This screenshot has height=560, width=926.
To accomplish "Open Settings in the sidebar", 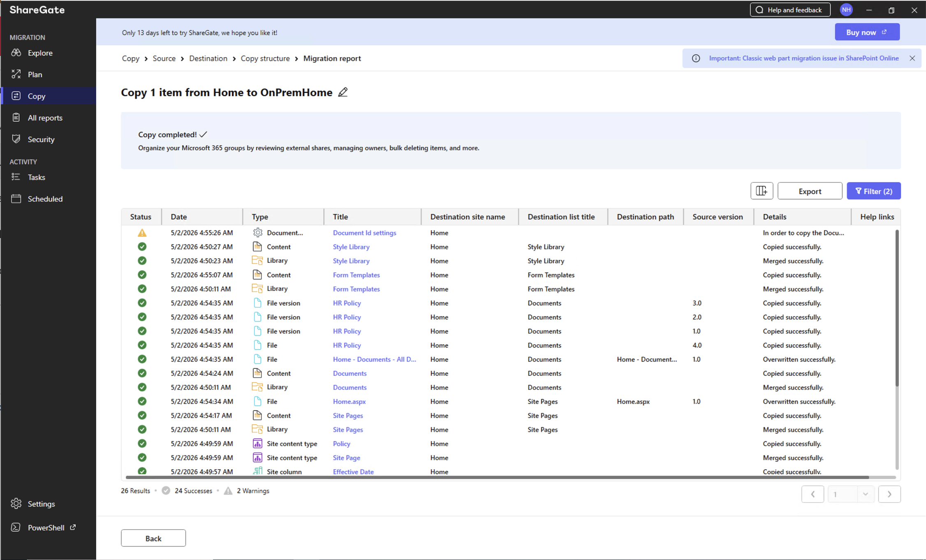I will point(41,504).
